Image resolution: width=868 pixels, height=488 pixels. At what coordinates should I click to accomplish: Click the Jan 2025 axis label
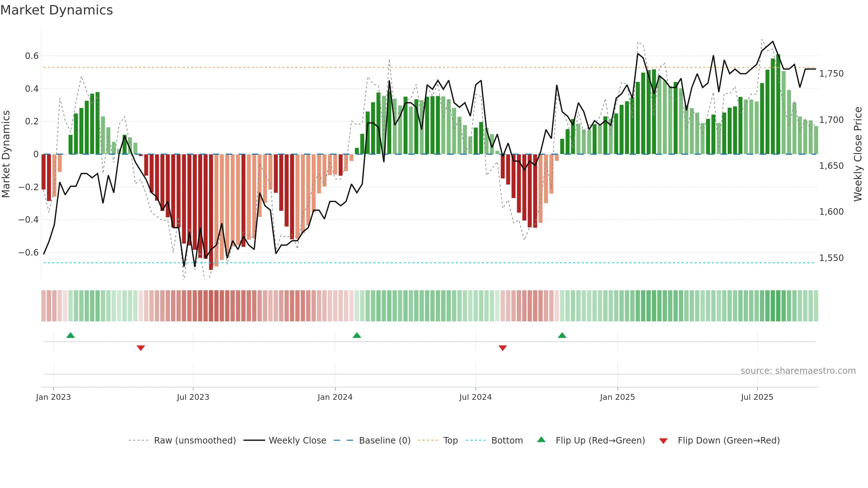pos(618,397)
